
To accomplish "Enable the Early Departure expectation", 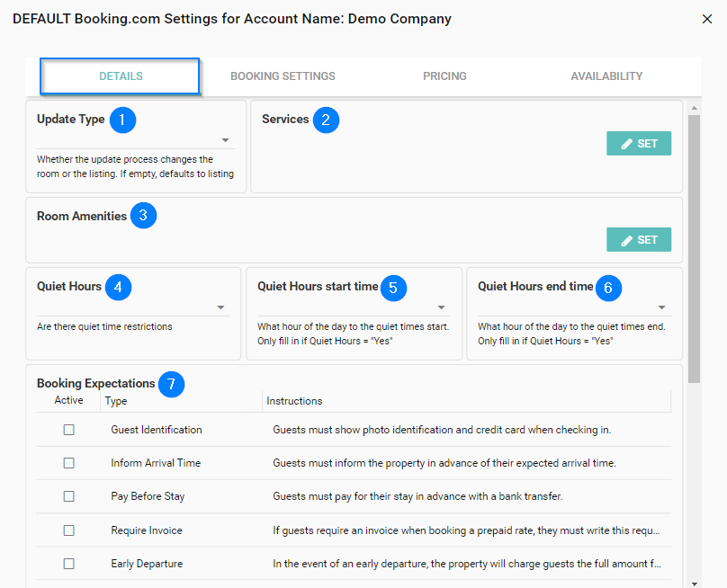I will (68, 564).
